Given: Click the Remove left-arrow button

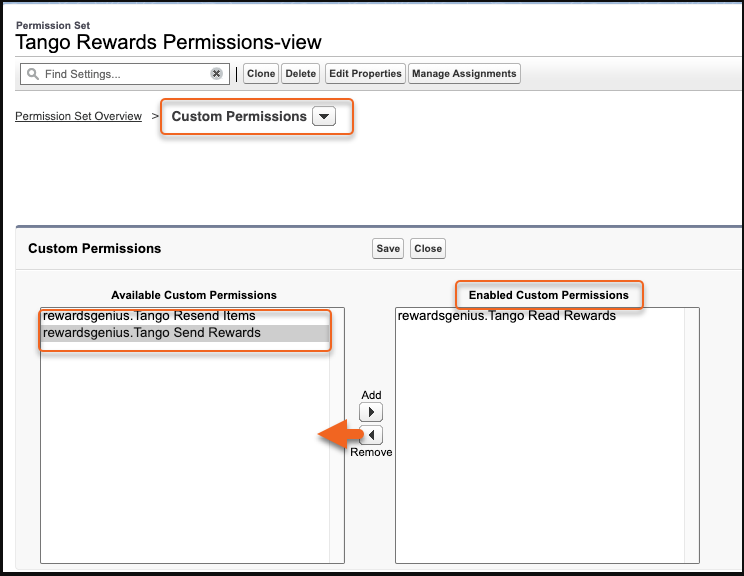Looking at the screenshot, I should click(x=371, y=435).
